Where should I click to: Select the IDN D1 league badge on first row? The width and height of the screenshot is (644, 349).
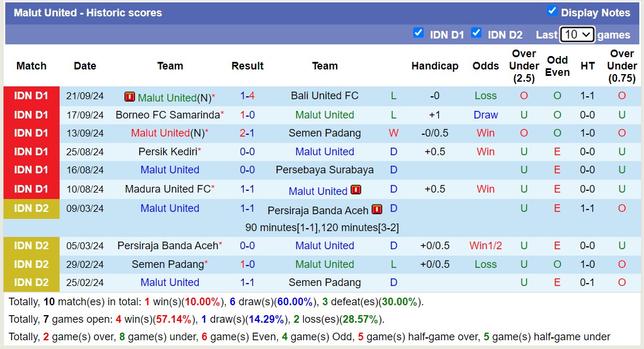[x=31, y=96]
